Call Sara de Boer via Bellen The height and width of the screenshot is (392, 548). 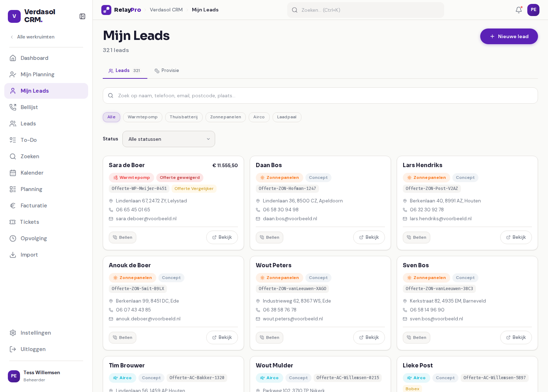pyautogui.click(x=122, y=238)
